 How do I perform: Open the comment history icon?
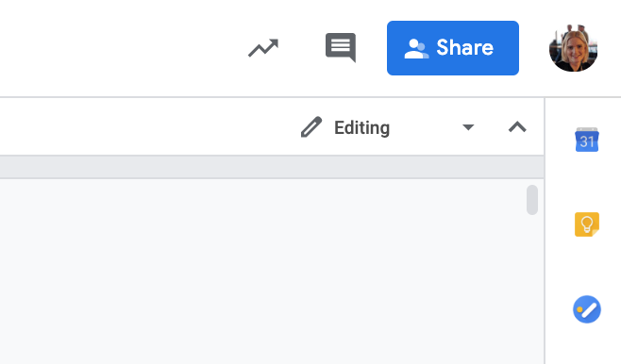pyautogui.click(x=341, y=48)
